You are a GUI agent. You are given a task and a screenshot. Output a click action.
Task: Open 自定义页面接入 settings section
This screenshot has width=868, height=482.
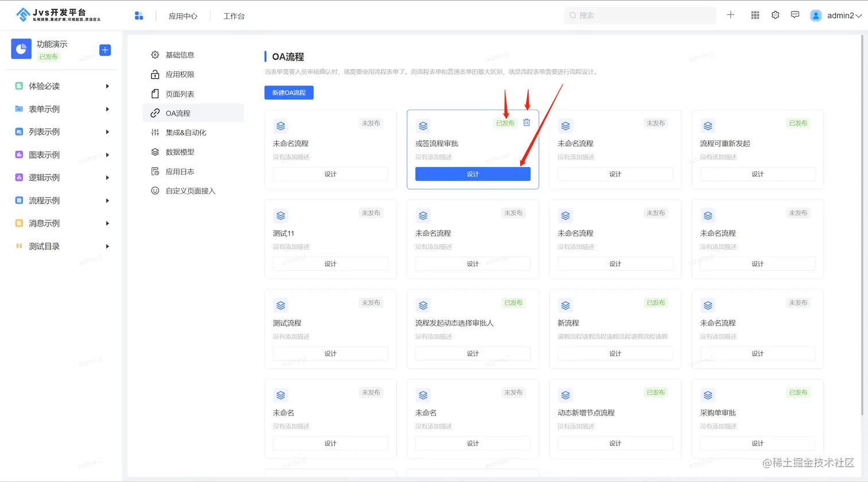(193, 191)
